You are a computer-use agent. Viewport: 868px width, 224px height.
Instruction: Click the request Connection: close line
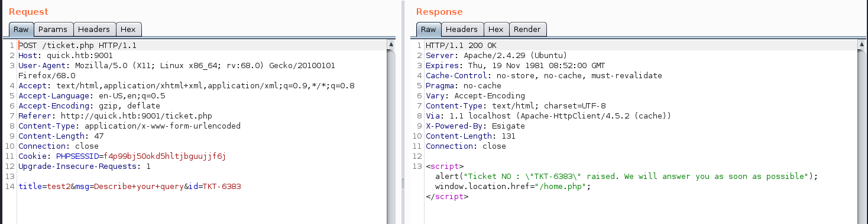(x=59, y=146)
